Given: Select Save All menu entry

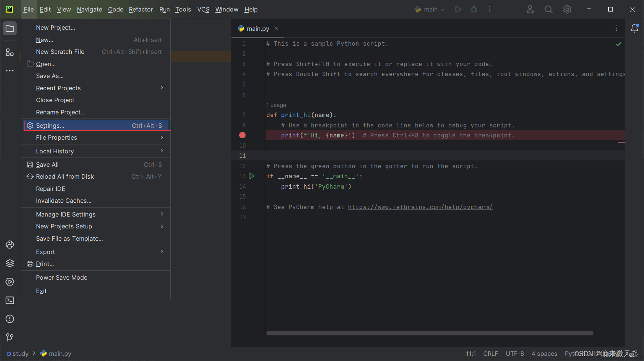Looking at the screenshot, I should pyautogui.click(x=96, y=165).
